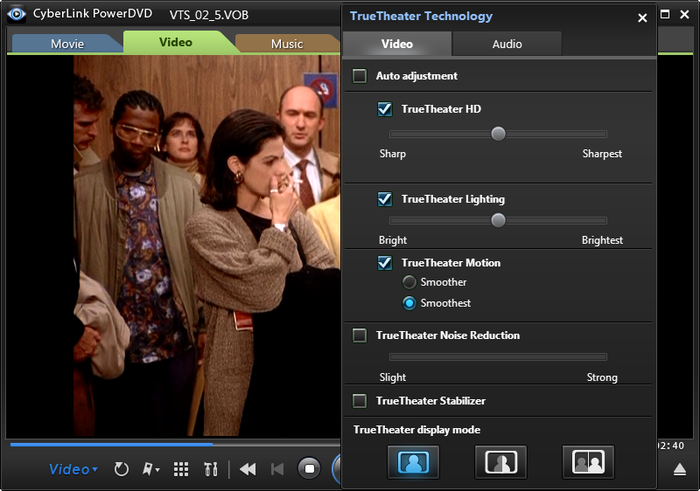Choose compare side-by-side display mode
700x491 pixels.
pyautogui.click(x=588, y=462)
